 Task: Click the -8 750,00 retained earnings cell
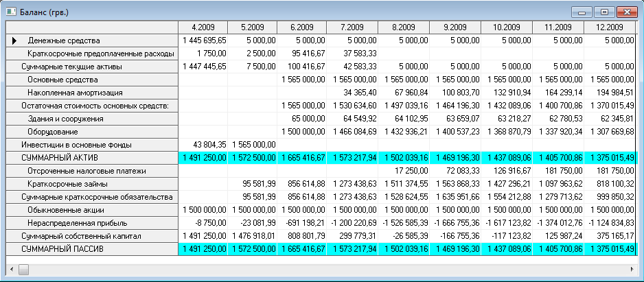(x=203, y=223)
